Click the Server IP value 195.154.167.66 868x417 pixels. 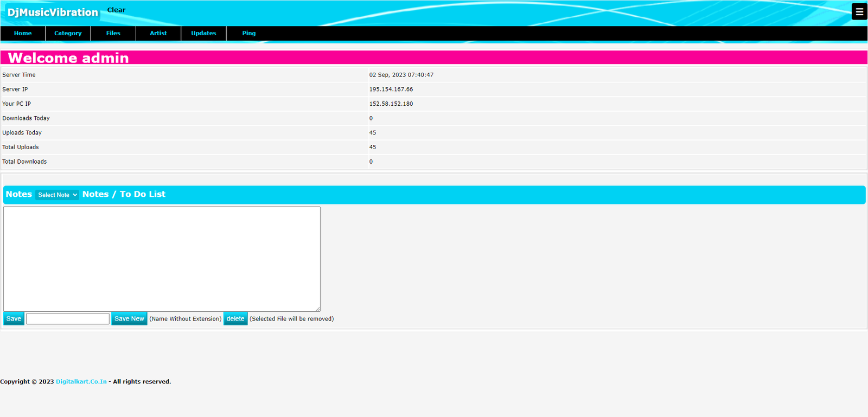[391, 89]
